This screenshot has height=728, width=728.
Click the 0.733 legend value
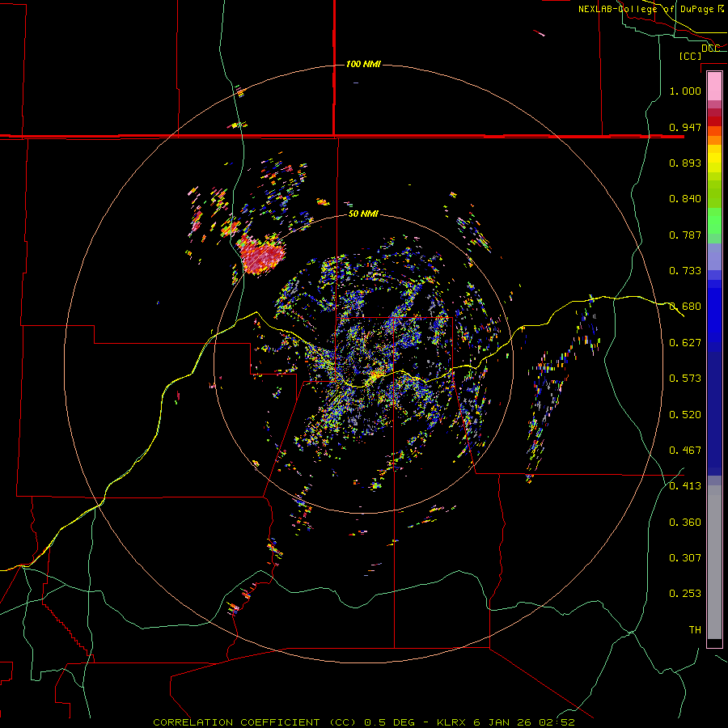pos(685,271)
